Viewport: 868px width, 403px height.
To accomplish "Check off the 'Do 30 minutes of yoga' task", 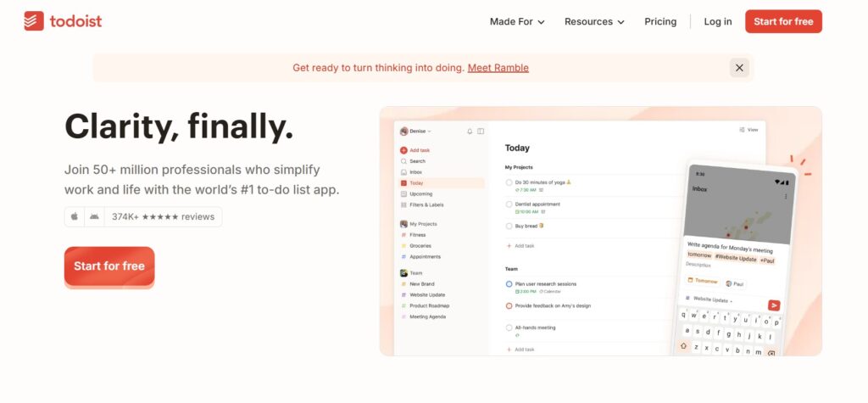I will tap(509, 182).
